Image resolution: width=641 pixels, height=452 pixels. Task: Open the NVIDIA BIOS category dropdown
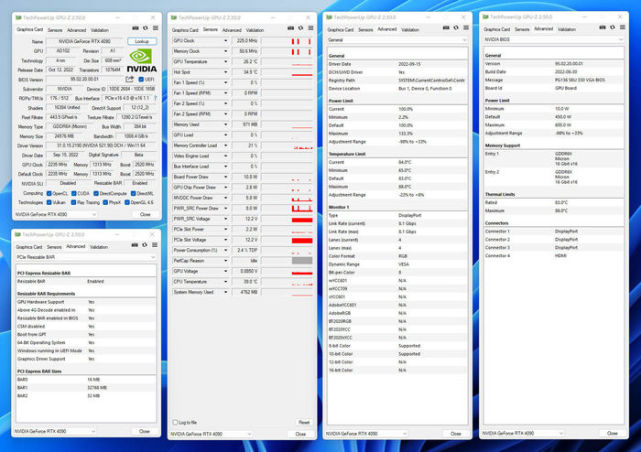tap(554, 39)
